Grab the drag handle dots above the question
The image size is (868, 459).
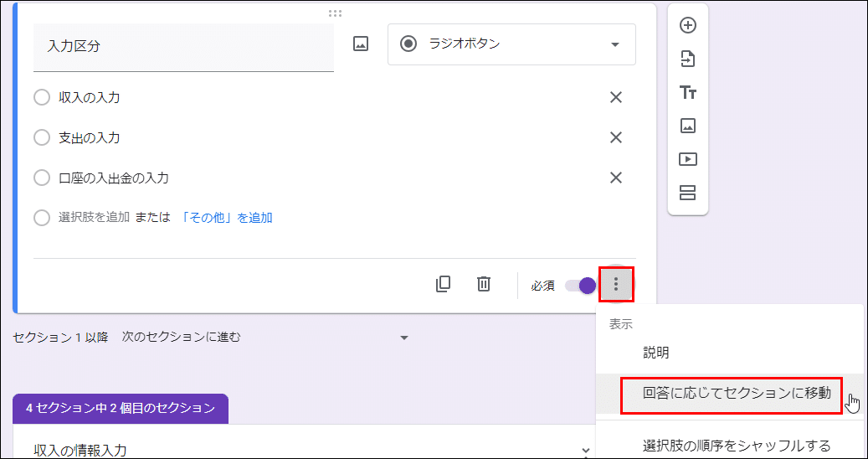coord(335,13)
